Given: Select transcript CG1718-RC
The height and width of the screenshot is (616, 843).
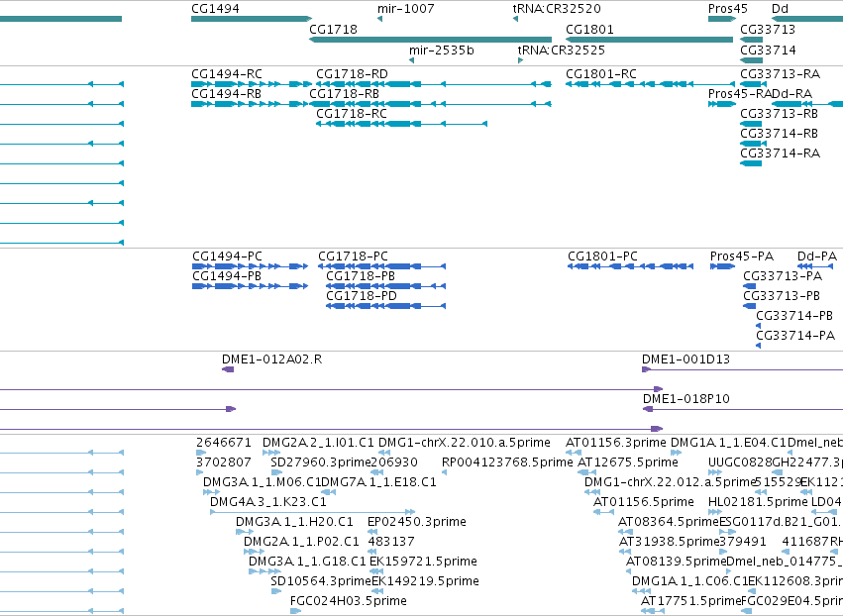Looking at the screenshot, I should pyautogui.click(x=401, y=124).
